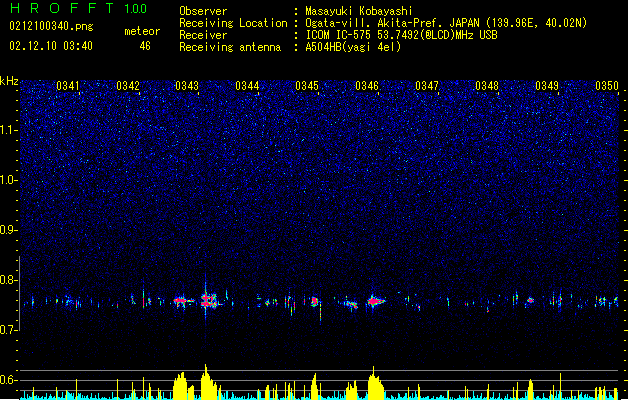The image size is (629, 400).
Task: Click the 1.0 kHz axis label
Action: click(8, 180)
